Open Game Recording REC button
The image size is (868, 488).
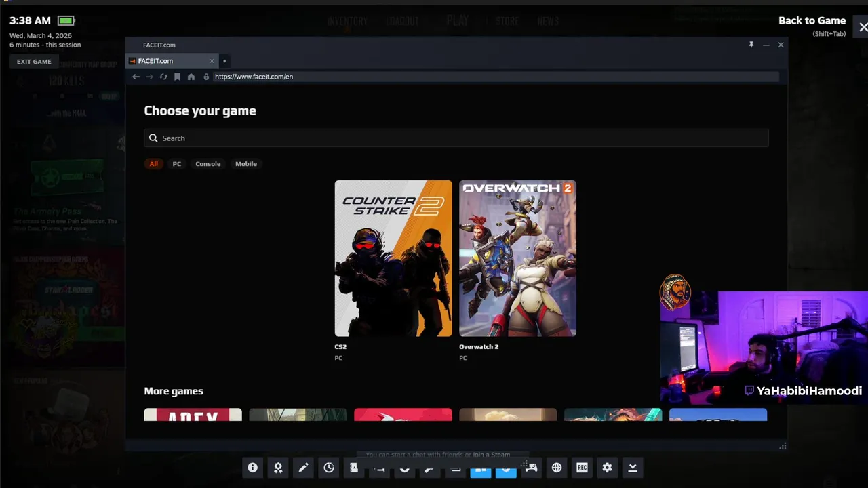(582, 468)
